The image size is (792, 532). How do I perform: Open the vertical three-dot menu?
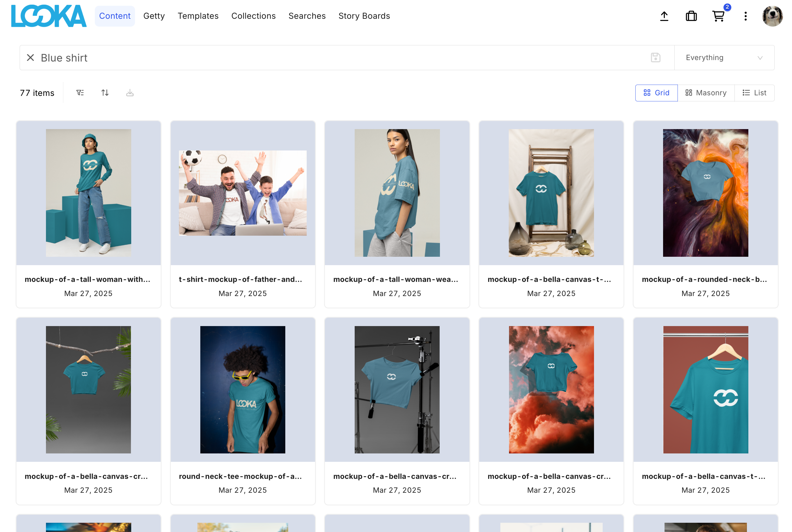pos(745,16)
